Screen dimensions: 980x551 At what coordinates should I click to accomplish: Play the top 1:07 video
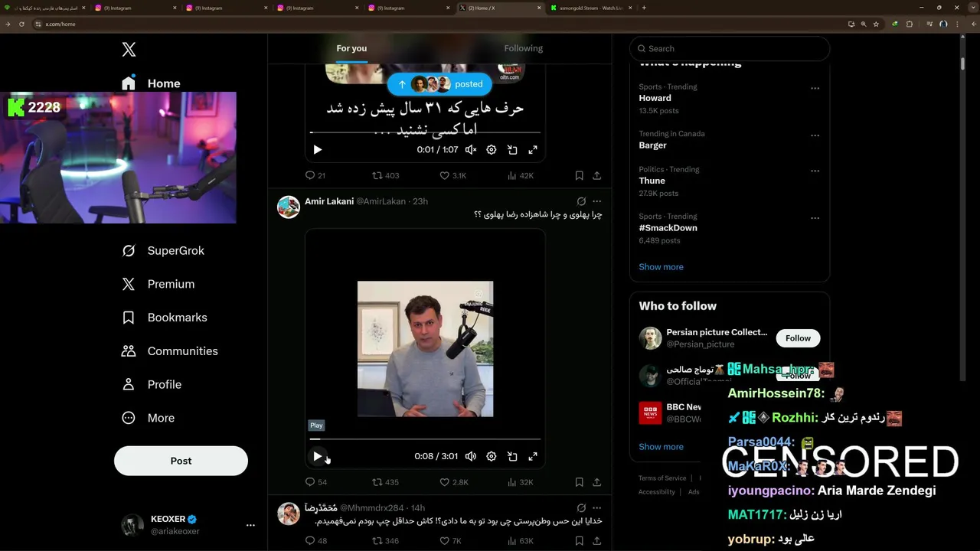pos(318,150)
